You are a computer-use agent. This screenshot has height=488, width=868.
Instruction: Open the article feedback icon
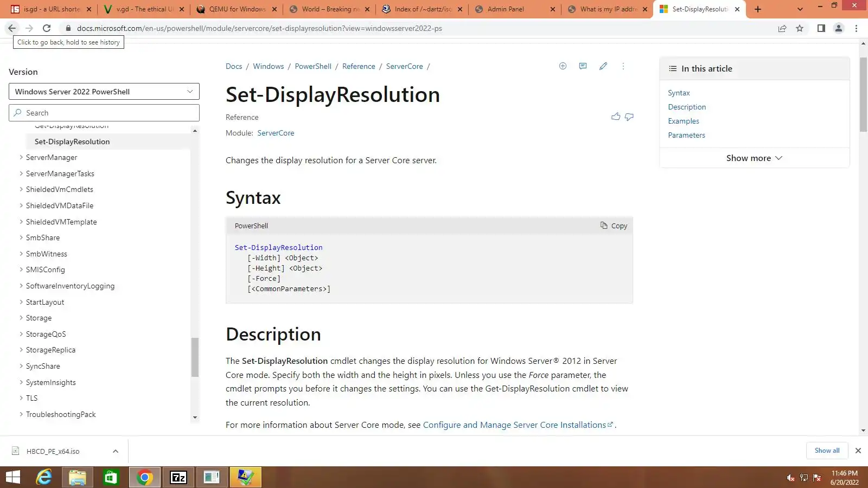(x=583, y=66)
